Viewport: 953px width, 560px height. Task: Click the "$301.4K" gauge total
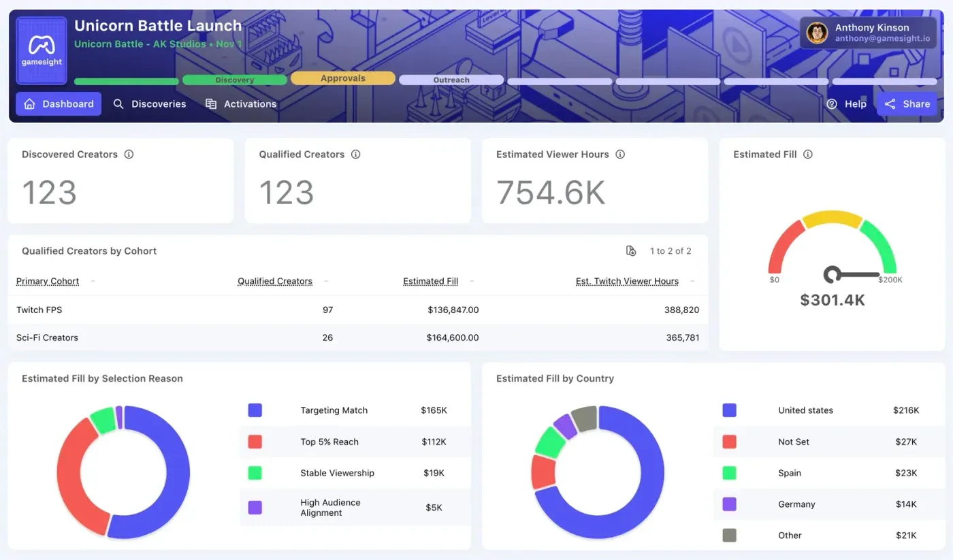pyautogui.click(x=833, y=300)
